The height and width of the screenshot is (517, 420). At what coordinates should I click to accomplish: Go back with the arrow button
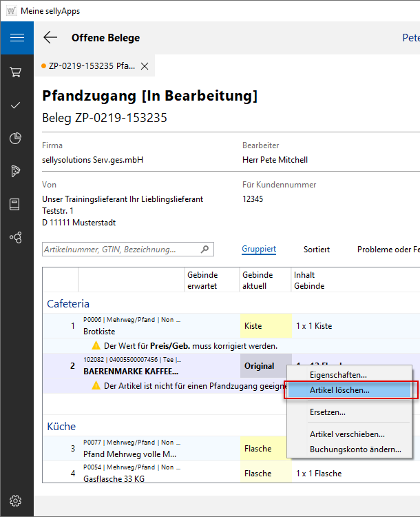50,38
